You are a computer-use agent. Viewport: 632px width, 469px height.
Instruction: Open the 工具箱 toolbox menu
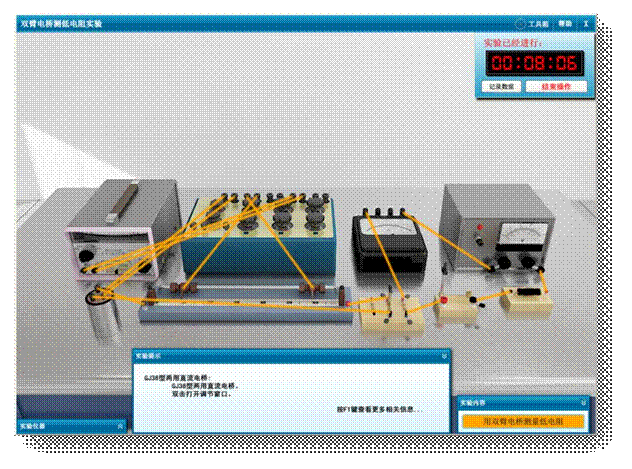533,23
